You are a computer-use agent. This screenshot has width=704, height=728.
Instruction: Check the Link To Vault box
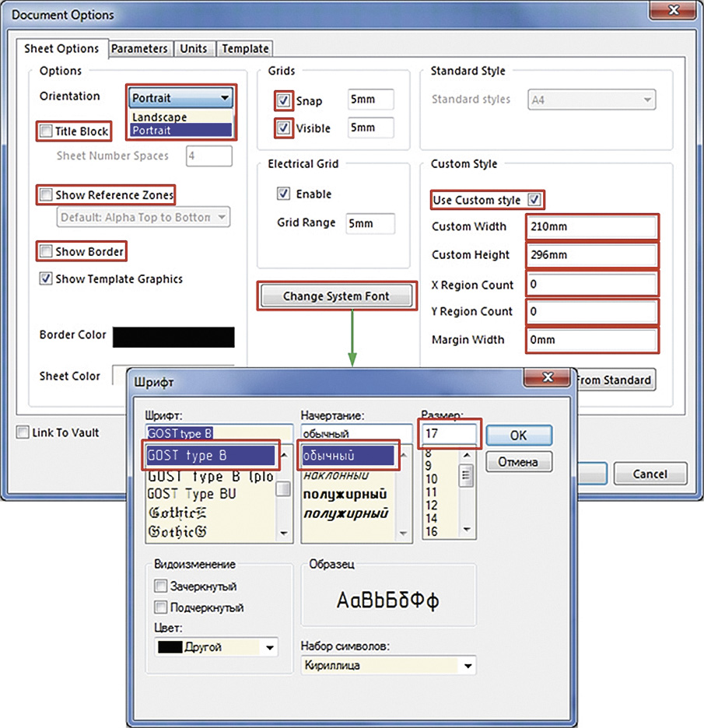(23, 432)
